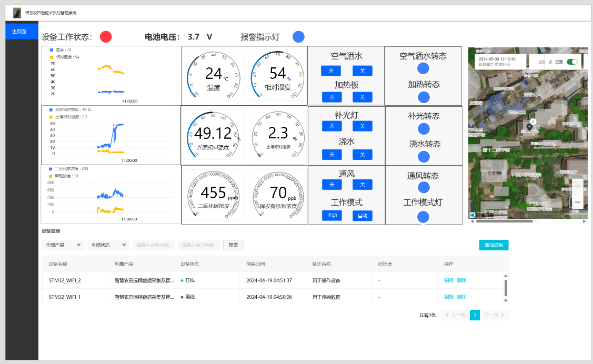Zoom out the map with minus

[x=577, y=202]
